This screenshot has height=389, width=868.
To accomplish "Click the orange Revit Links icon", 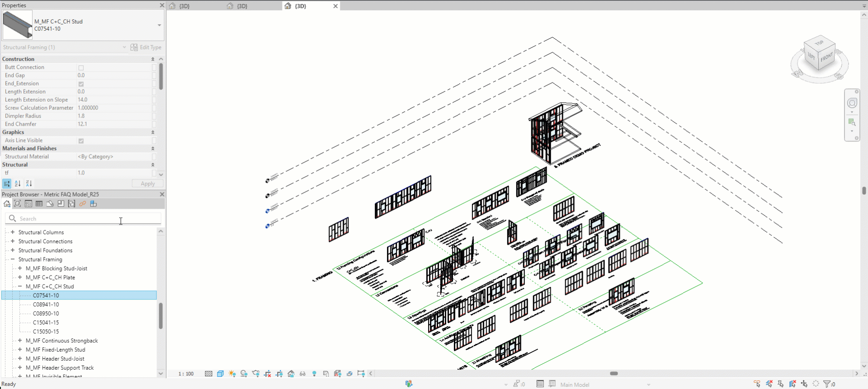I will [82, 204].
